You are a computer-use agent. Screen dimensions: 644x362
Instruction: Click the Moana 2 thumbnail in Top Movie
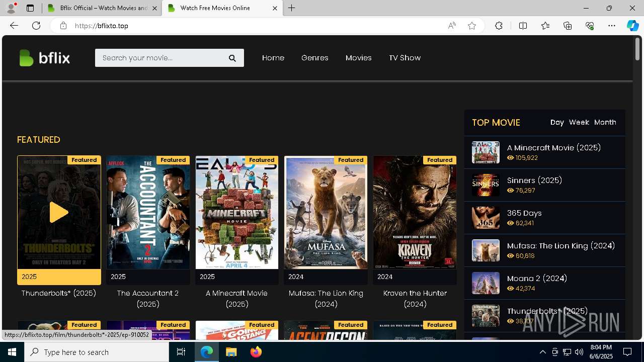pyautogui.click(x=486, y=283)
